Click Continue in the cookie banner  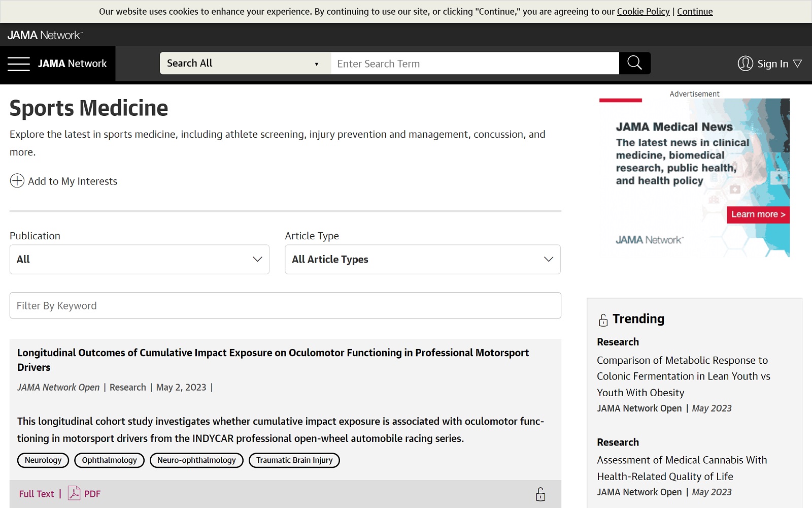[x=695, y=11]
